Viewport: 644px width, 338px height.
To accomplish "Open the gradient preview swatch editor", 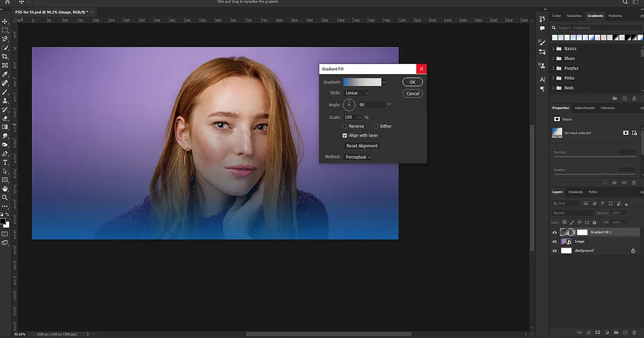I will 362,82.
